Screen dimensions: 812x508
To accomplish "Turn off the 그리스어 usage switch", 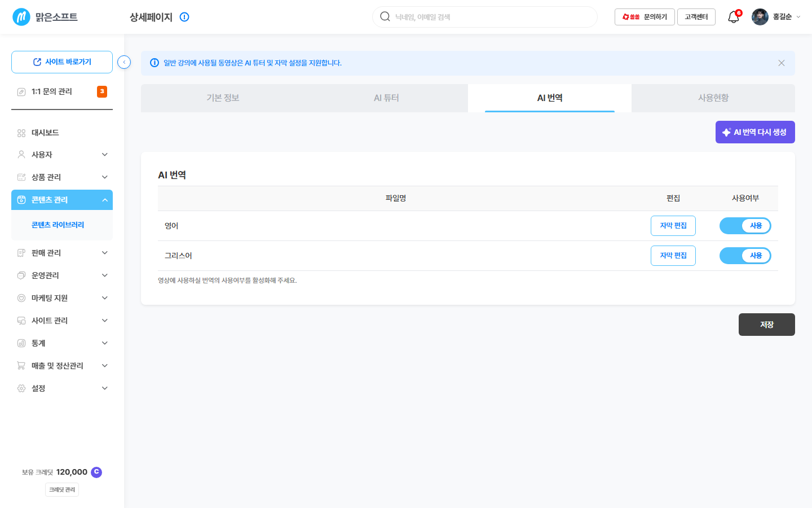I will click(745, 256).
